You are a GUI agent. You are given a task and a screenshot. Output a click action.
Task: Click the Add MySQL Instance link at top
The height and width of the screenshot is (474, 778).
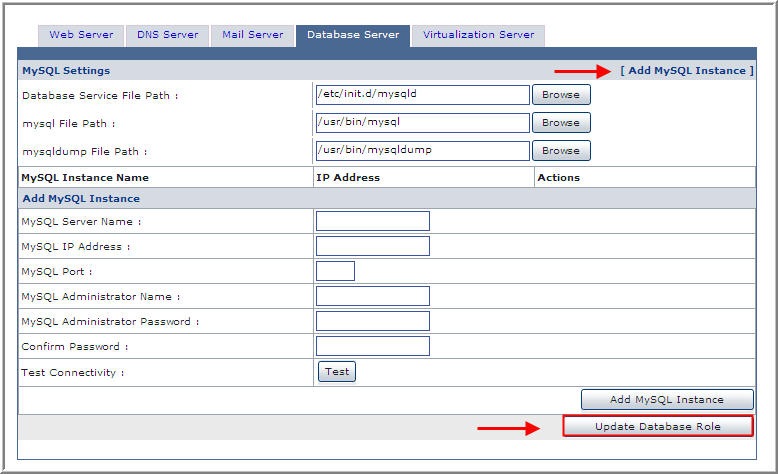(687, 71)
